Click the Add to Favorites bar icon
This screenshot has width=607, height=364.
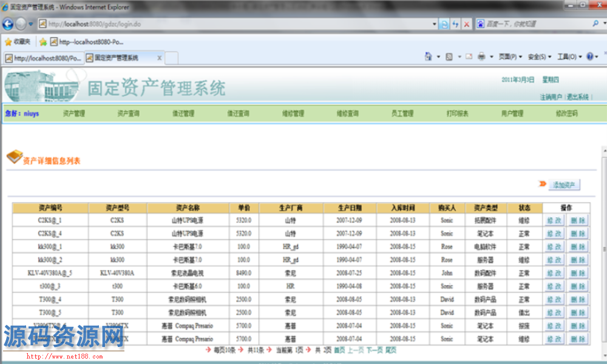click(x=43, y=41)
